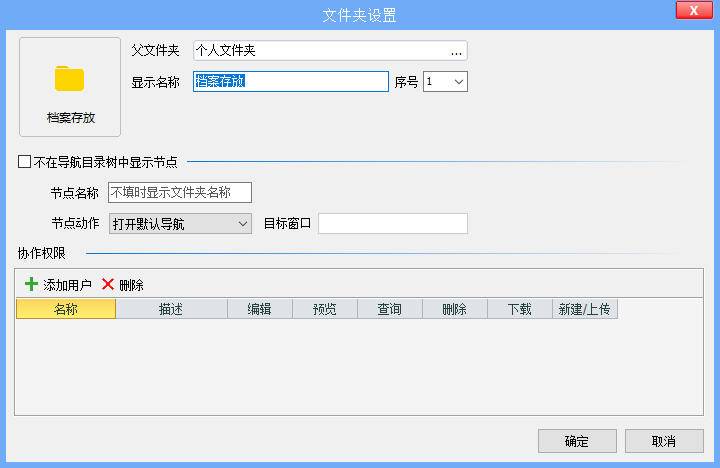Viewport: 720px width, 468px height.
Task: Click the green plus 添加用户 icon
Action: [x=31, y=284]
